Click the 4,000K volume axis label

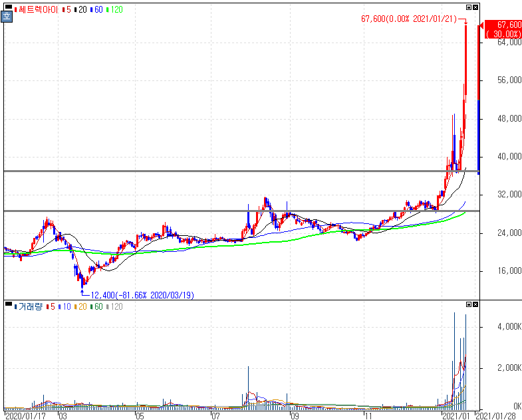(x=509, y=327)
